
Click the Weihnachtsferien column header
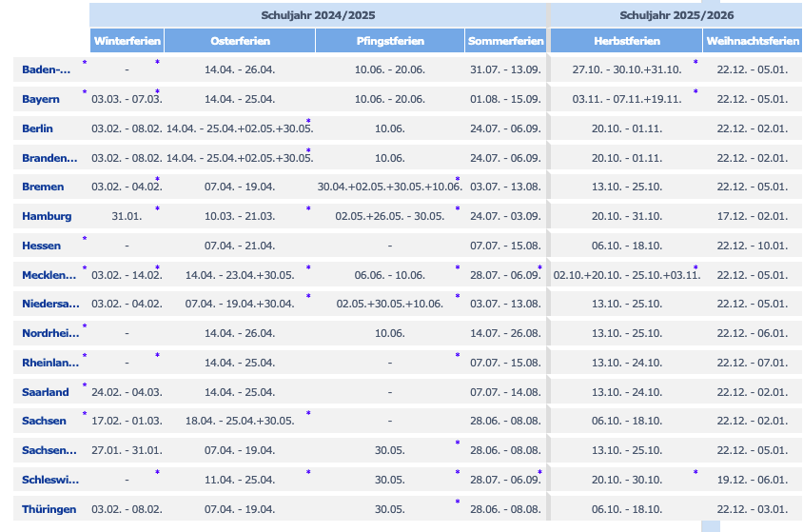[x=753, y=41]
